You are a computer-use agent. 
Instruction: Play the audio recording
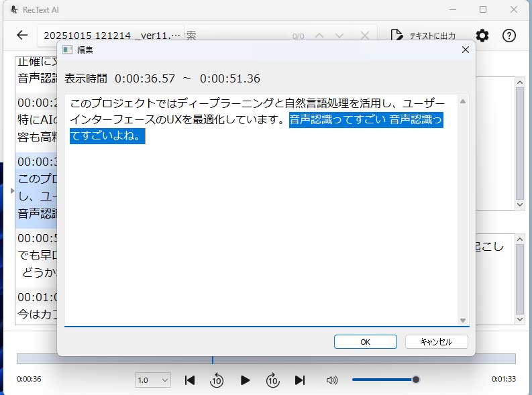click(245, 380)
